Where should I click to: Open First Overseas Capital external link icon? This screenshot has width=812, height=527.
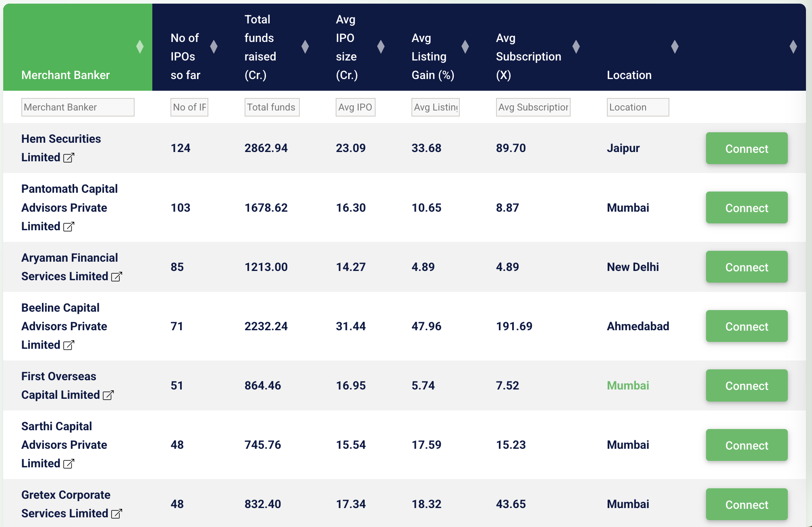[x=108, y=395]
